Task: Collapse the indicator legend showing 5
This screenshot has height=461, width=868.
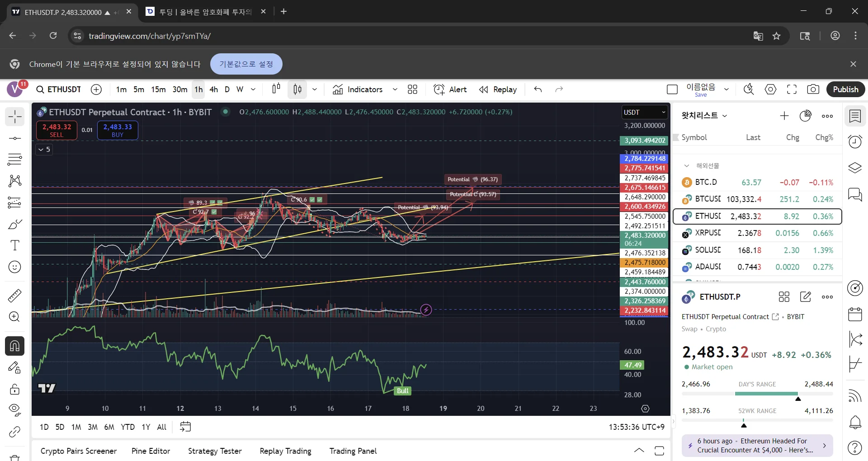Action: coord(44,150)
